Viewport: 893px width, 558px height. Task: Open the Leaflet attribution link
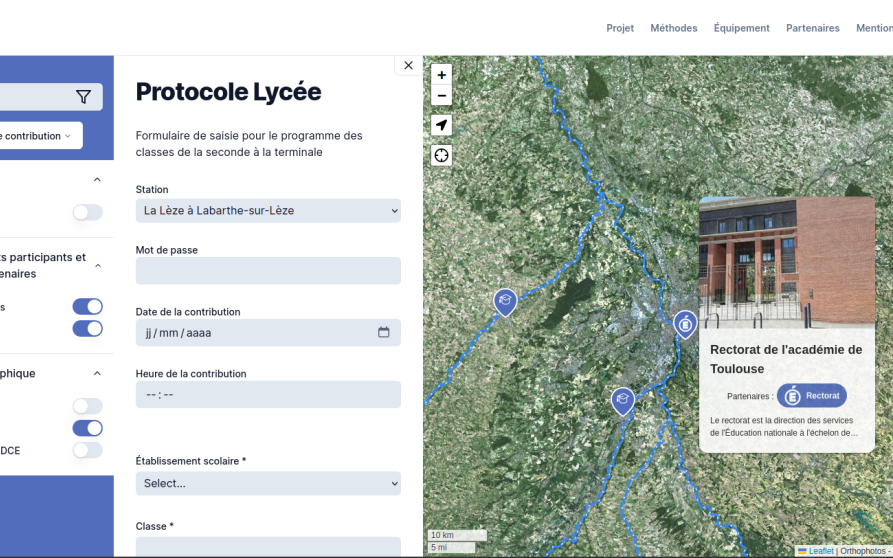(821, 551)
